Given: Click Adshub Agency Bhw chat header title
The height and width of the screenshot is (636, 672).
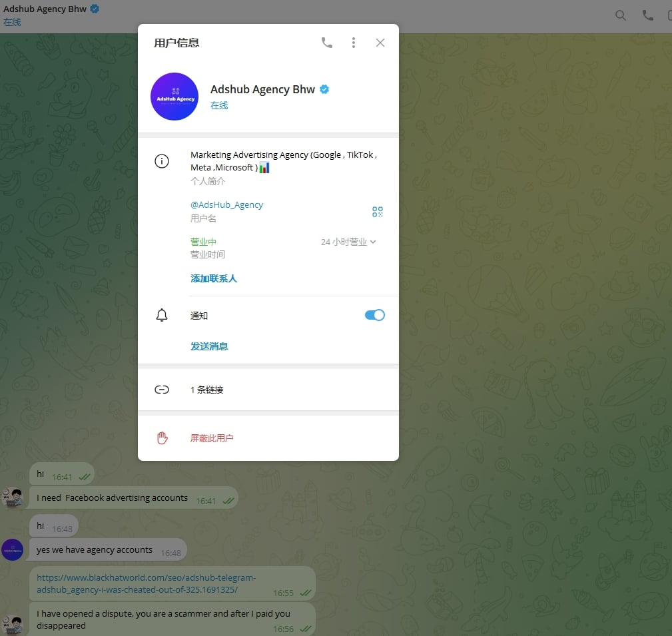Looking at the screenshot, I should [45, 9].
